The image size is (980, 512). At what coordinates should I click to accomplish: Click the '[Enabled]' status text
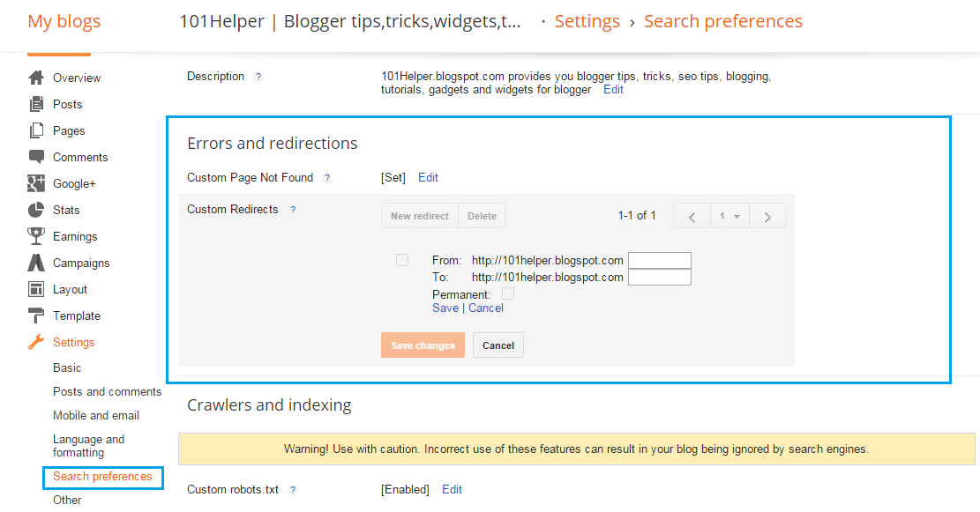point(405,490)
